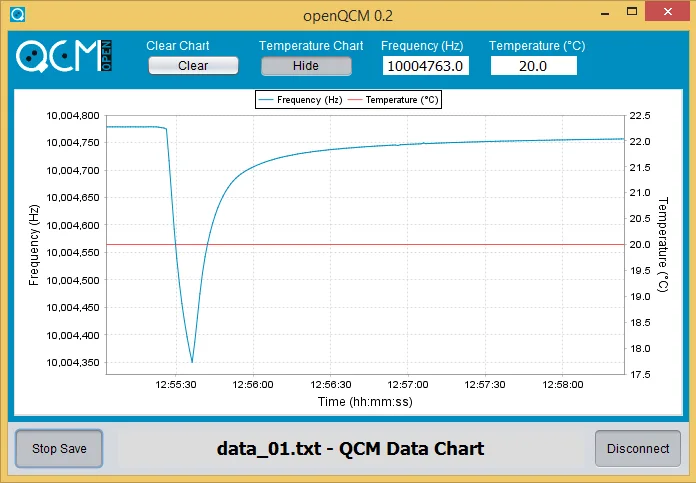The width and height of the screenshot is (696, 483).
Task: Click the 21.0 temperature axis tick
Action: (x=640, y=193)
